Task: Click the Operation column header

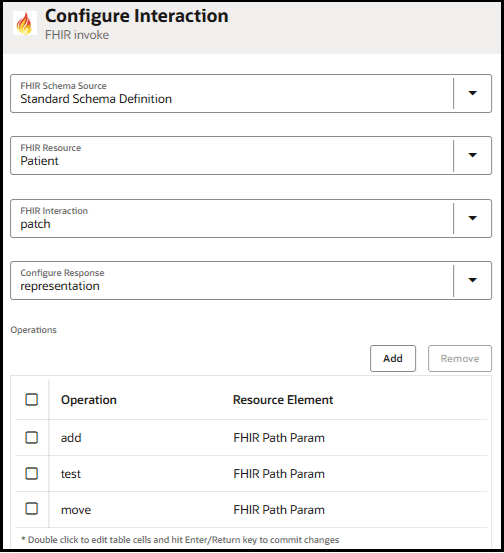Action: coord(89,400)
